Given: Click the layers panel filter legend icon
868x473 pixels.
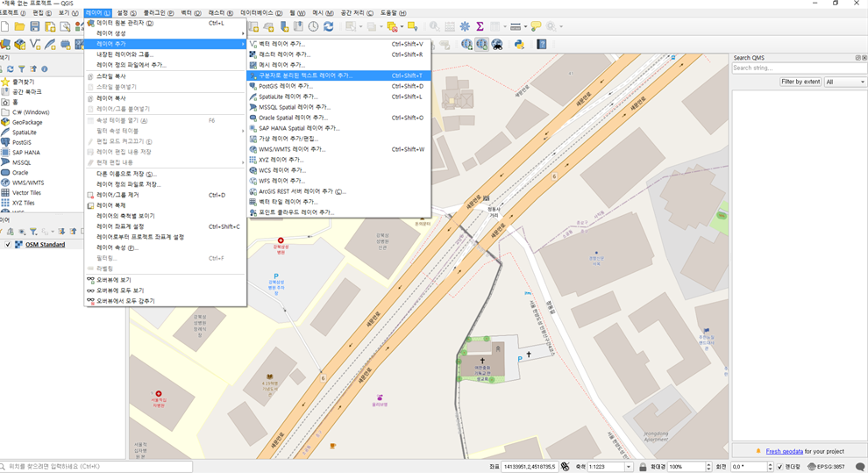Looking at the screenshot, I should pyautogui.click(x=33, y=232).
